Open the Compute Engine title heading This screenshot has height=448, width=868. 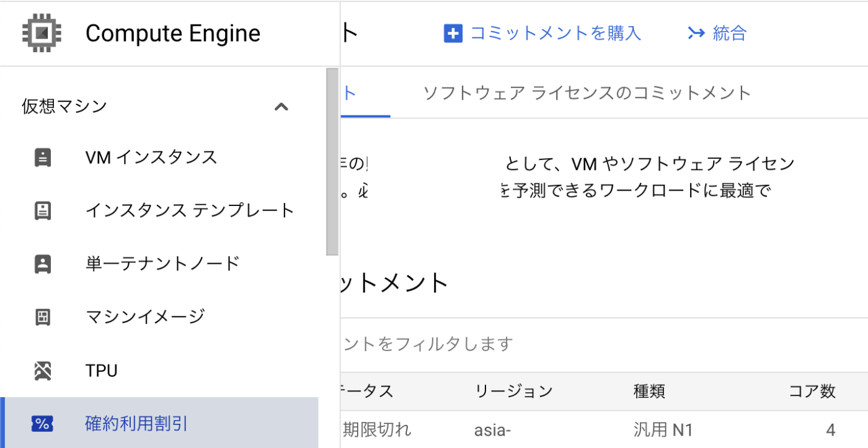click(x=173, y=34)
